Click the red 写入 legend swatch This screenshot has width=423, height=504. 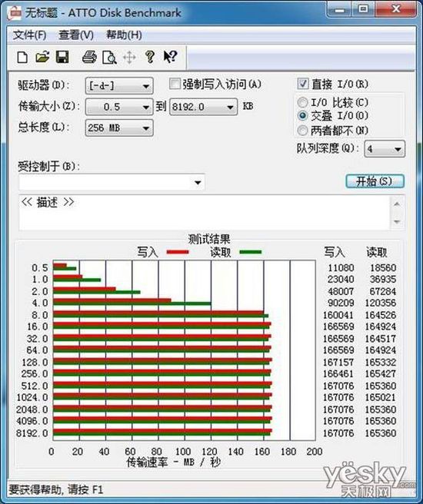(178, 252)
